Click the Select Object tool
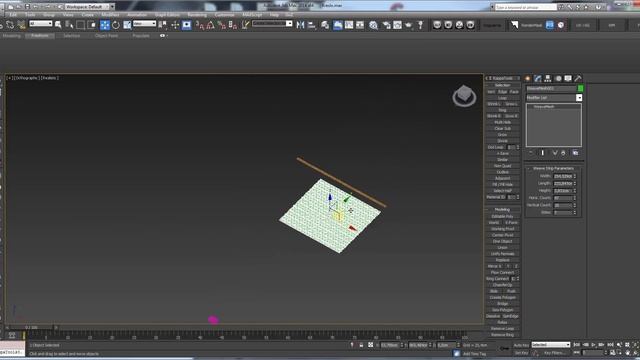The height and width of the screenshot is (360, 640). coord(58,25)
